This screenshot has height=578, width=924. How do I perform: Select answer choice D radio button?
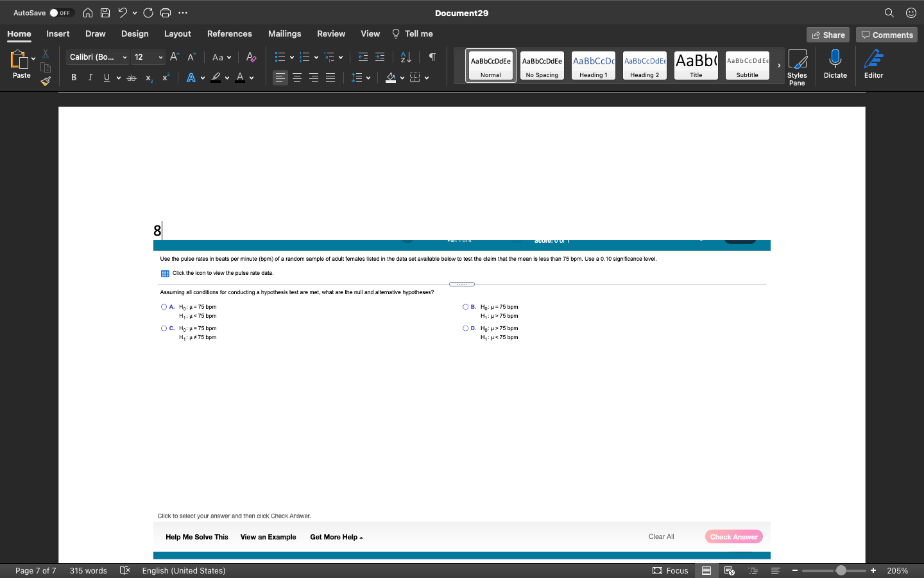tap(465, 328)
